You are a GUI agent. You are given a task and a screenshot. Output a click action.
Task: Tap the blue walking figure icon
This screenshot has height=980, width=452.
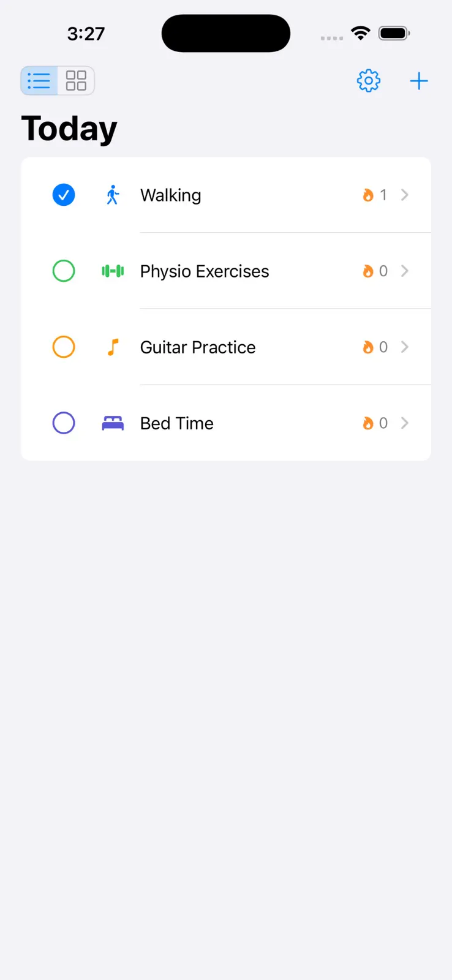(x=113, y=195)
